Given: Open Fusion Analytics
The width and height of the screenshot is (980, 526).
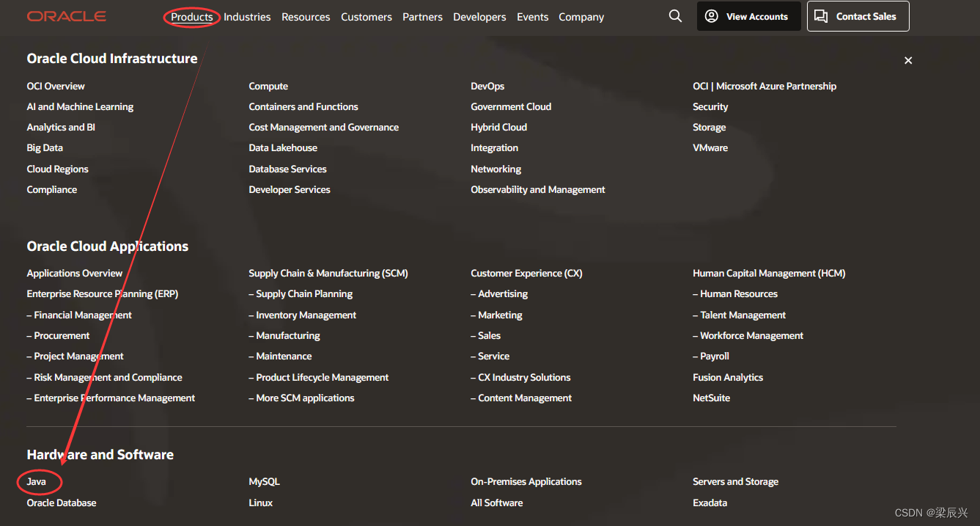Looking at the screenshot, I should click(728, 377).
